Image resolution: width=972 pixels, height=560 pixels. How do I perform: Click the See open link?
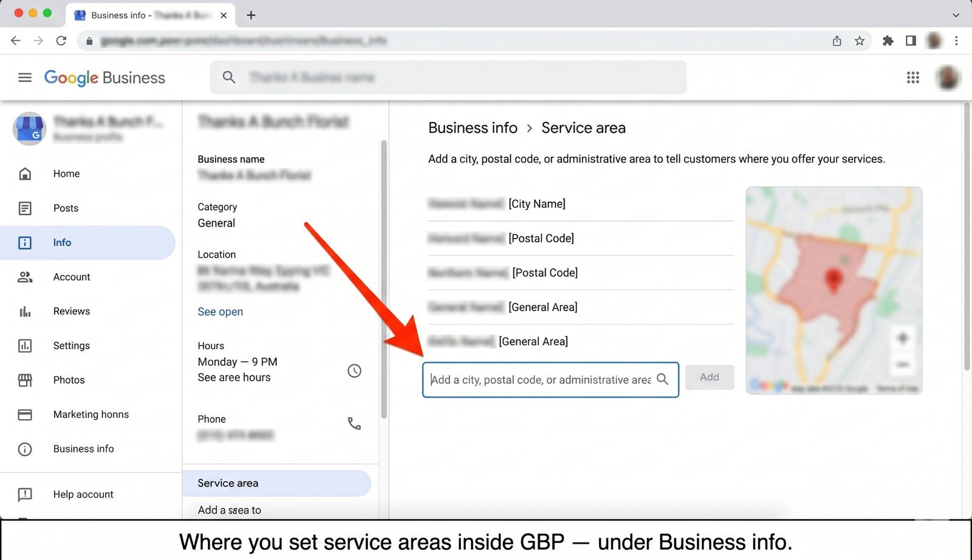(x=220, y=312)
